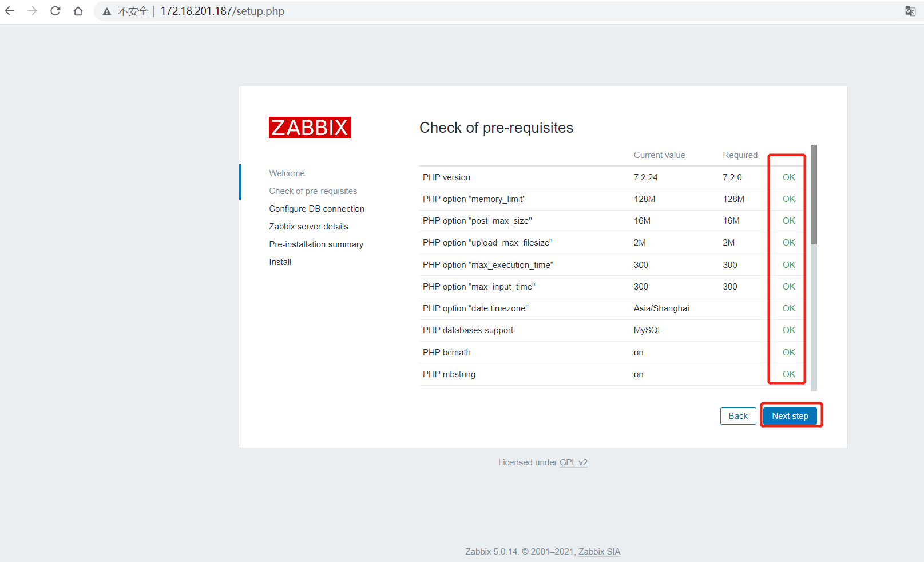Click the not-secure warning icon

pos(107,11)
